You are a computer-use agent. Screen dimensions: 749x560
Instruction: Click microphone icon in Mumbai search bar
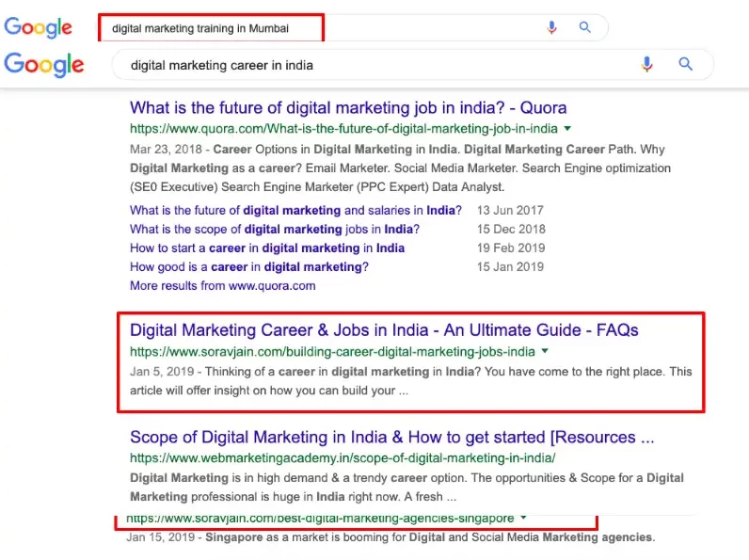(x=551, y=27)
